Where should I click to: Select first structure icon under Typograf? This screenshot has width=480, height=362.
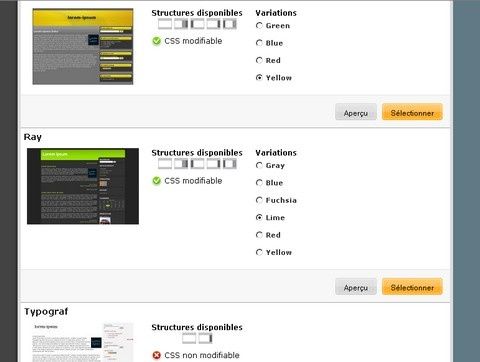pos(189,338)
